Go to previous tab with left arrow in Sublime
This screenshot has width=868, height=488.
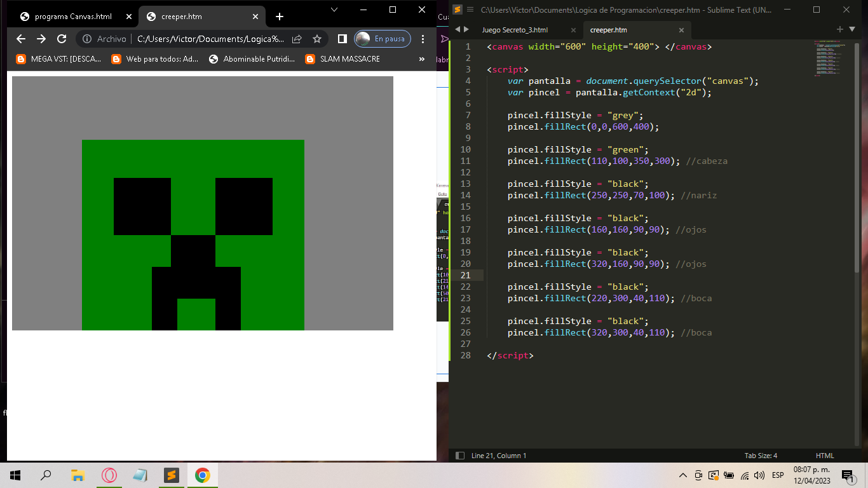[457, 29]
